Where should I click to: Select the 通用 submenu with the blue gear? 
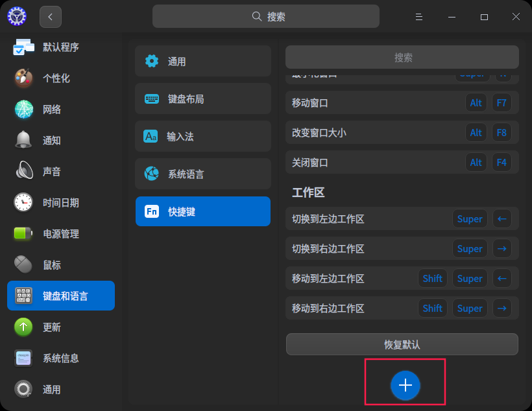tap(203, 62)
